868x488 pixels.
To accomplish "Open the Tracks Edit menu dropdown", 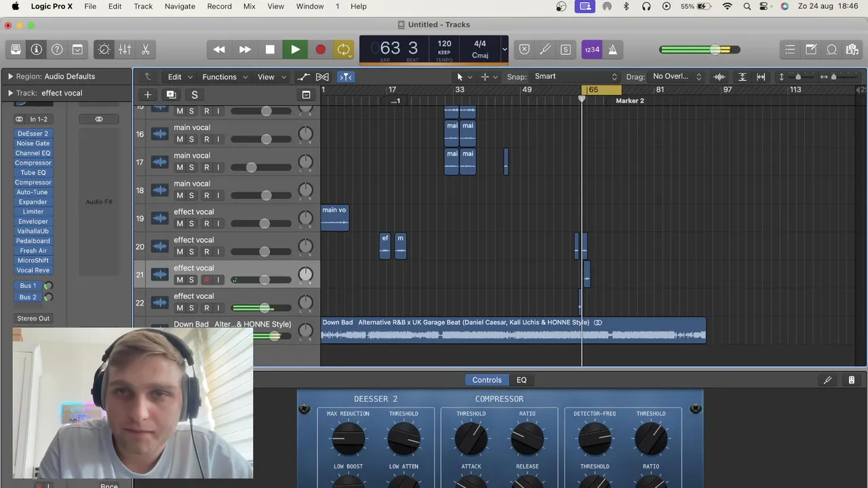I will tap(180, 77).
